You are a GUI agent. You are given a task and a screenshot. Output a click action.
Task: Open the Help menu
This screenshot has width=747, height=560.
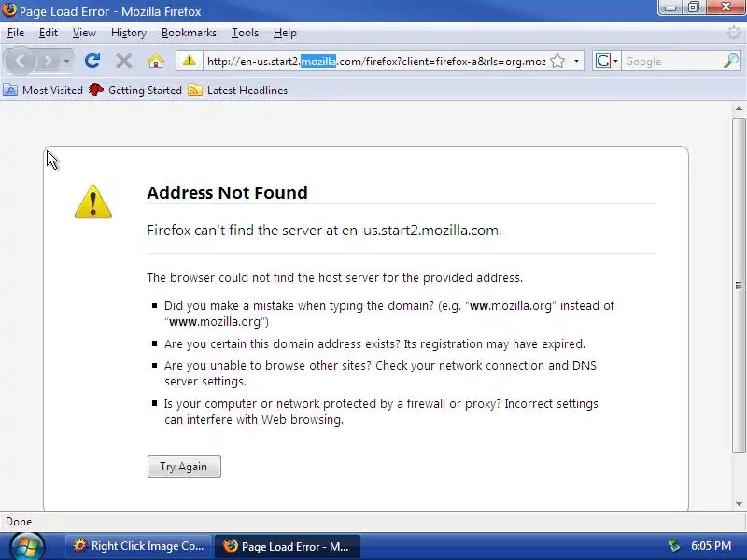[285, 33]
